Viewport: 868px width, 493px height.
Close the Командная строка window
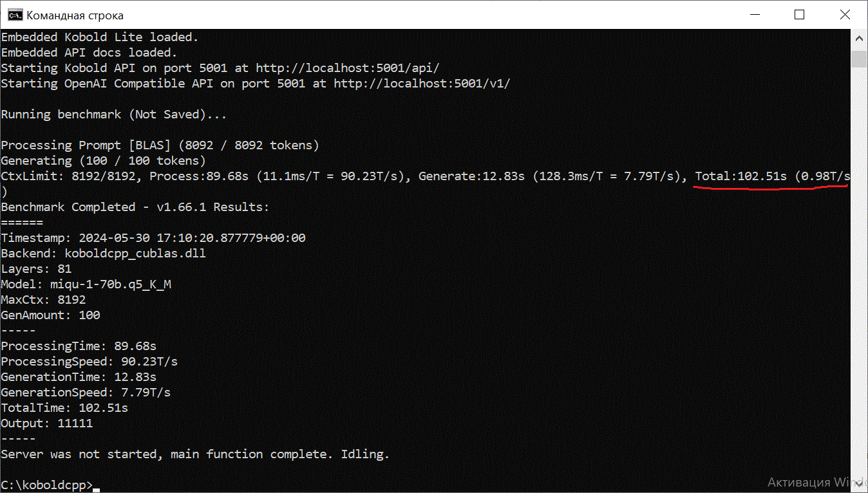coord(844,14)
